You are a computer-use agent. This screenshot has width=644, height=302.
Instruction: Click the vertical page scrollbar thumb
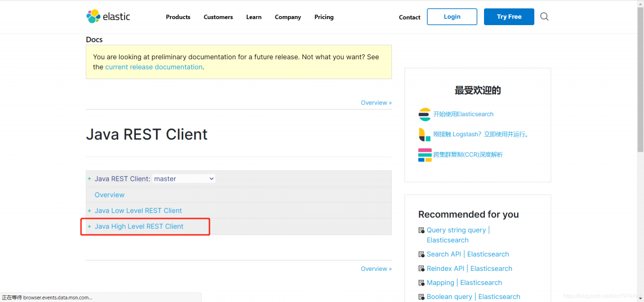click(640, 80)
